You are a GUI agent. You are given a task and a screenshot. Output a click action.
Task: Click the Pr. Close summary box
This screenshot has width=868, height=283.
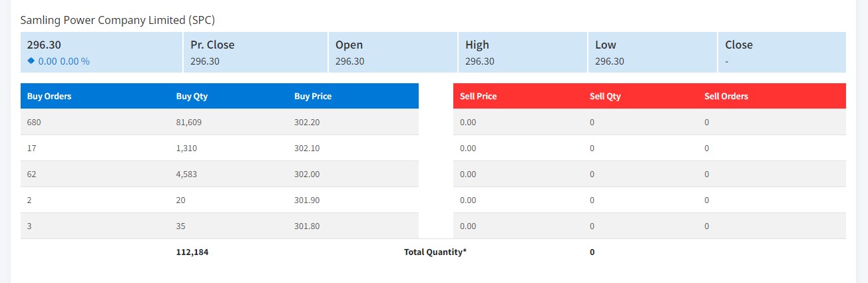tap(255, 52)
